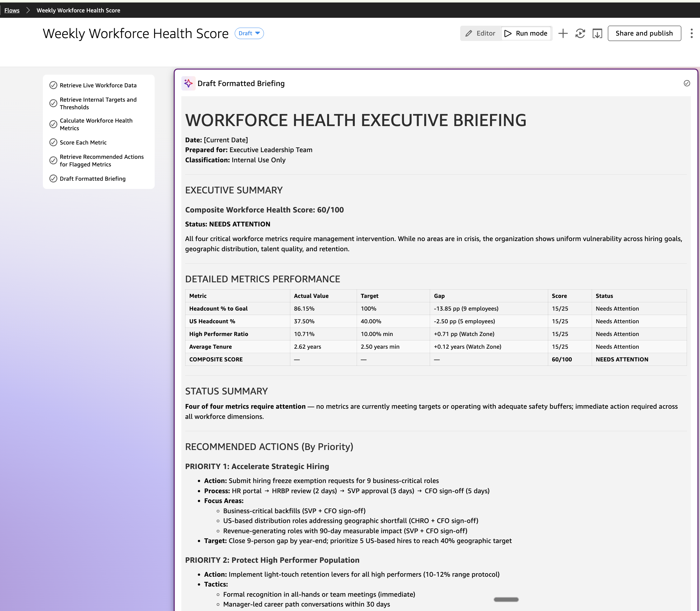Select Retrieve Internal Targets and Thresholds step

(x=98, y=103)
